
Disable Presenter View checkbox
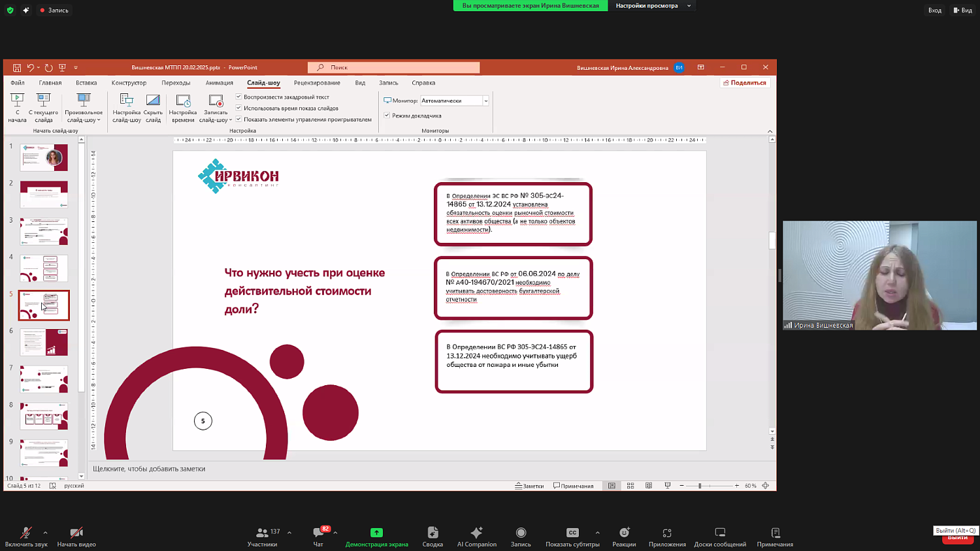(x=387, y=116)
